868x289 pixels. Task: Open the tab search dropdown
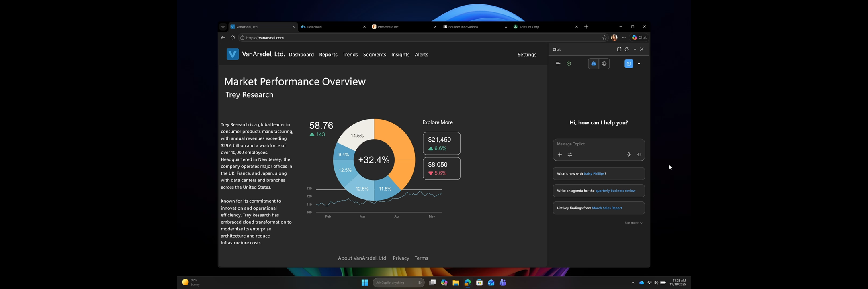click(x=223, y=27)
